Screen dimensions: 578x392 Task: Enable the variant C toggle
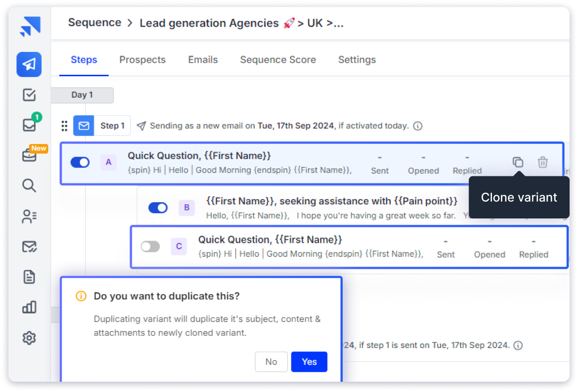click(150, 247)
